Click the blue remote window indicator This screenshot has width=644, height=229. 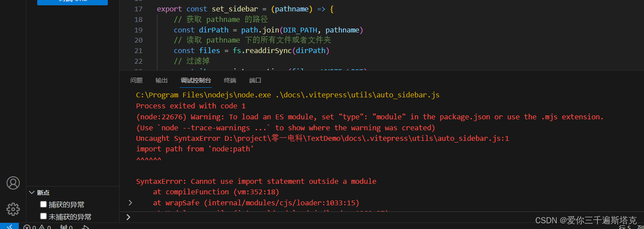pos(9,227)
